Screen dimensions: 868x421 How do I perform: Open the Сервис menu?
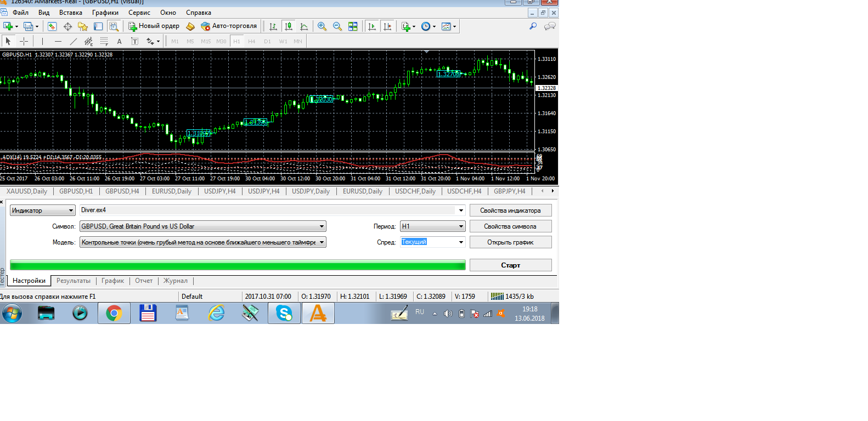point(139,13)
